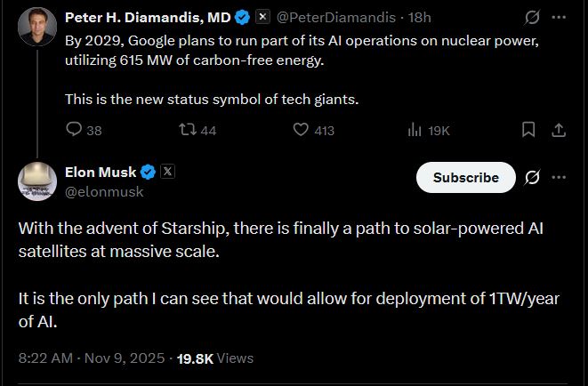Image resolution: width=588 pixels, height=386 pixels.
Task: Repost Peter Diamandis's post
Action: pyautogui.click(x=187, y=130)
